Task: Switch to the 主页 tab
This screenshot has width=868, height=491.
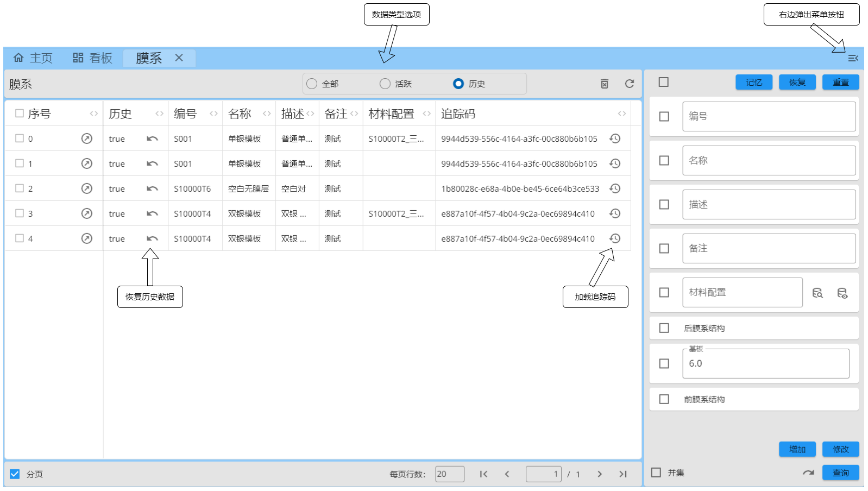Action: (x=33, y=58)
